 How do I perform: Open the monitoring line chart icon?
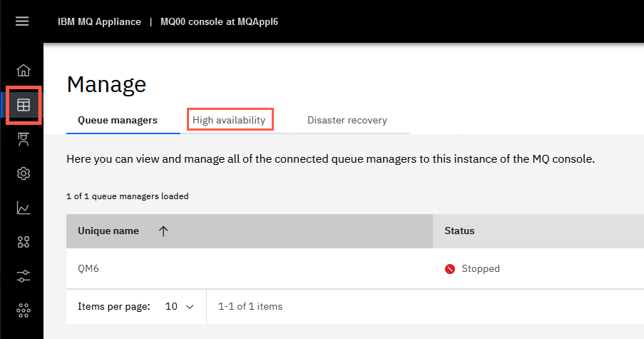coord(24,208)
